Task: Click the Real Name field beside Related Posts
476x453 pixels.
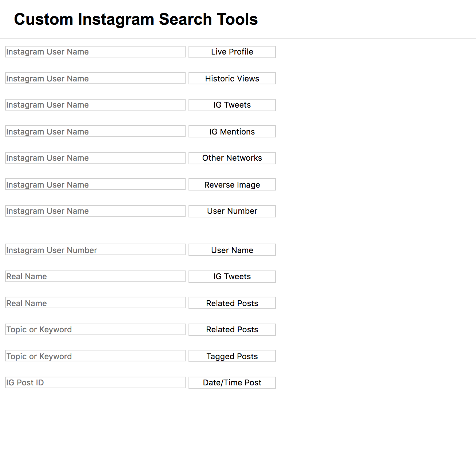Action: tap(95, 303)
